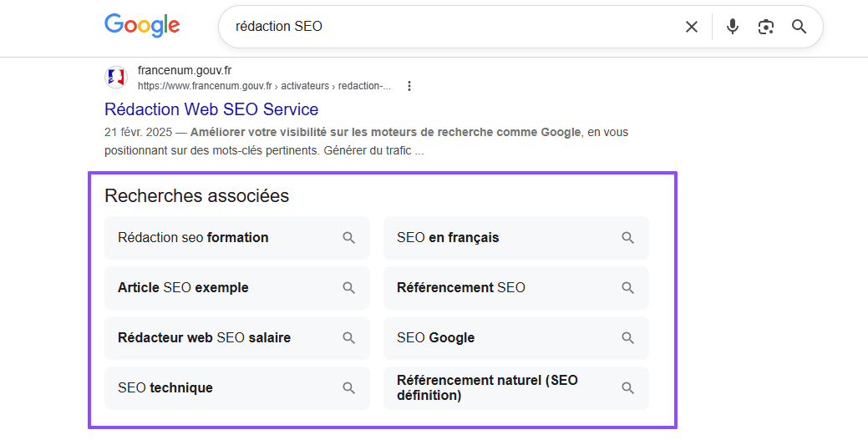This screenshot has height=440, width=868.
Task: Open the three-dot menu beside the francenum result
Action: (409, 86)
